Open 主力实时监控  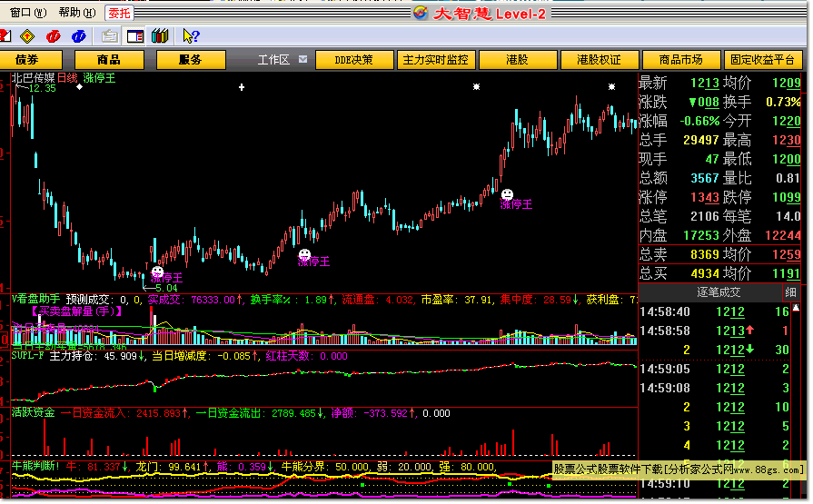(x=435, y=60)
